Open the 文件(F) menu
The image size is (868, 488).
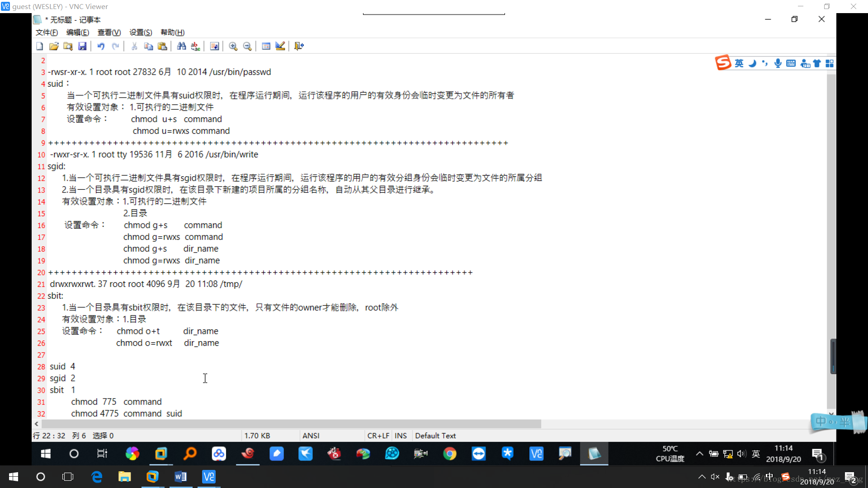click(47, 33)
